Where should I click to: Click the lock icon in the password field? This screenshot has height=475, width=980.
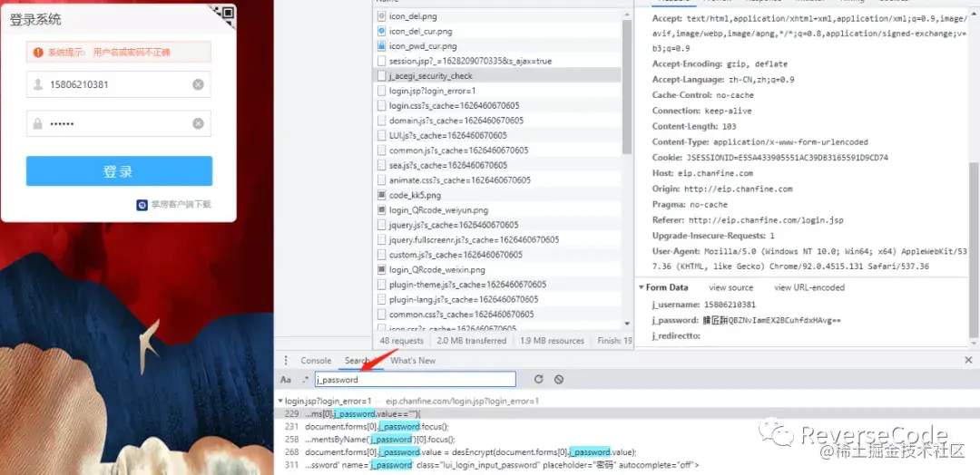(x=38, y=123)
